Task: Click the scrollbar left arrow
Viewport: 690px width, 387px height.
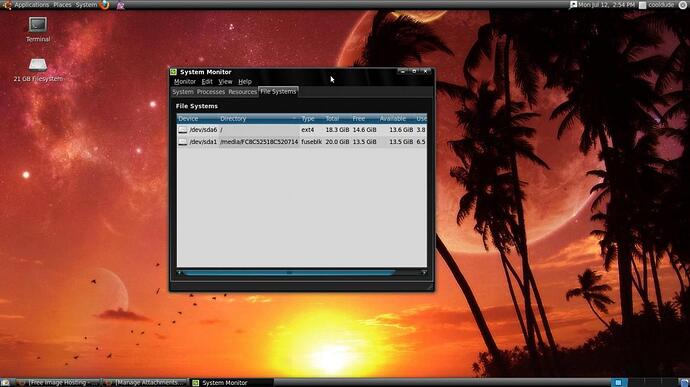Action: [x=179, y=273]
